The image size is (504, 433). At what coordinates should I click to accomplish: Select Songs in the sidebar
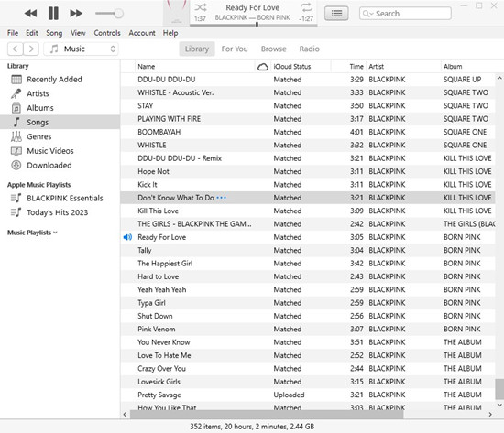tap(60, 122)
